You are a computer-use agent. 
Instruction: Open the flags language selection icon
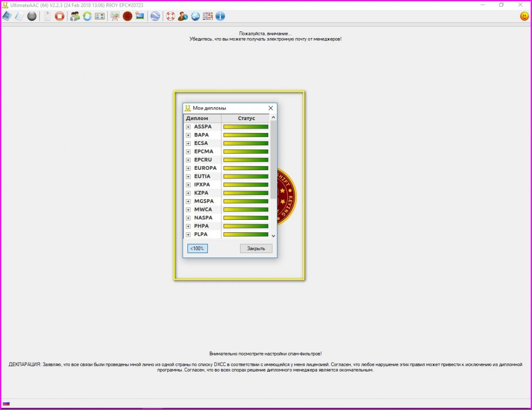coord(207,16)
